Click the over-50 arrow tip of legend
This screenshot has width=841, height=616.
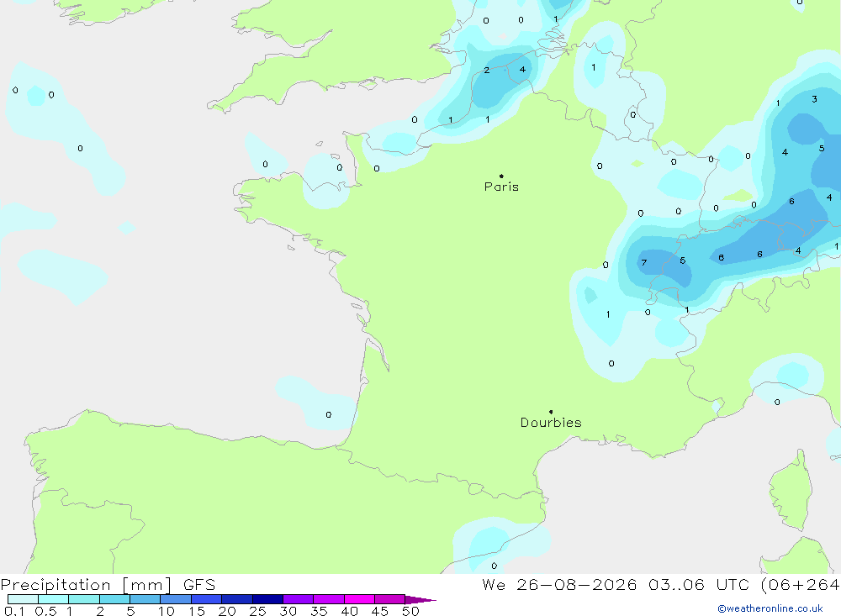[x=421, y=600]
